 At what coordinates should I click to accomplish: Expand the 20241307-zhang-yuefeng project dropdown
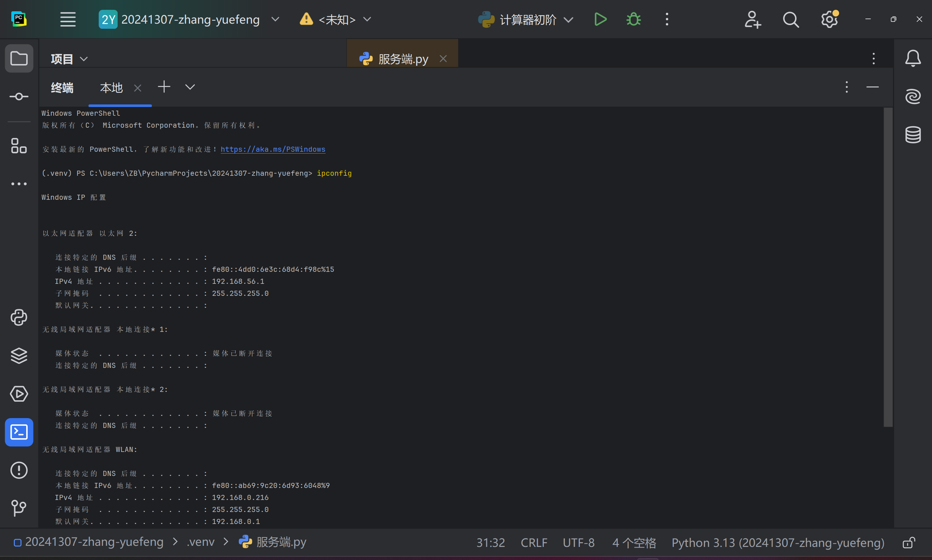pyautogui.click(x=275, y=19)
